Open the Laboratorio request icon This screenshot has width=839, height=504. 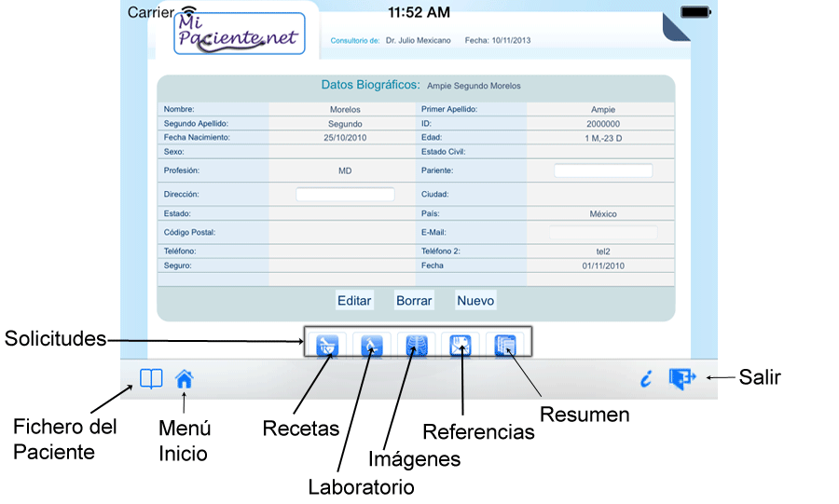coord(371,347)
